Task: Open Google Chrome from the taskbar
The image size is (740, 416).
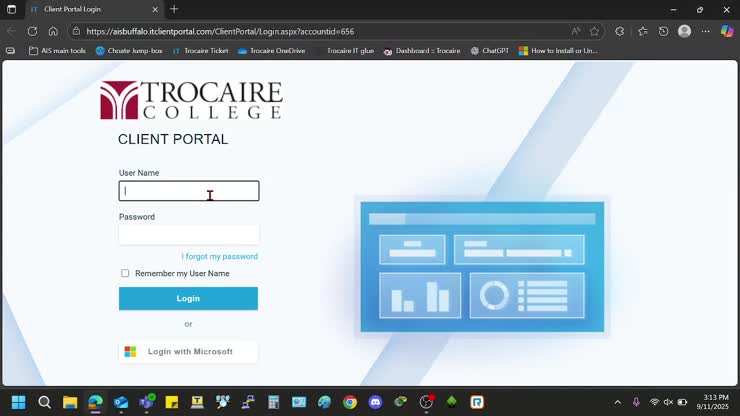Action: pos(350,402)
